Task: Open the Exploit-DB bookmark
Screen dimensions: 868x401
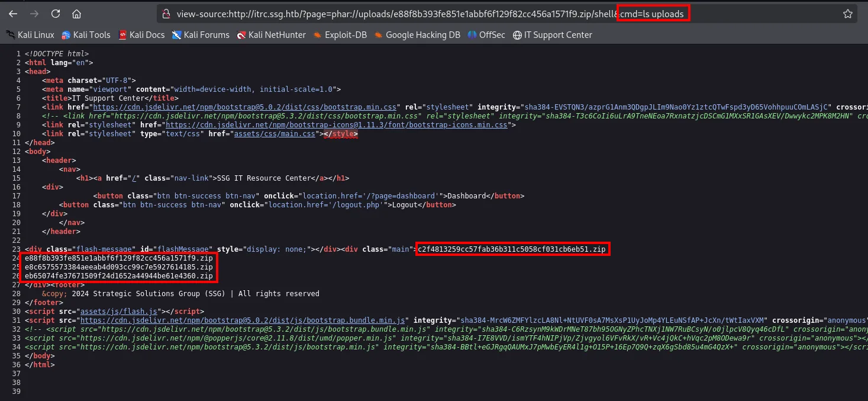Action: [x=340, y=35]
